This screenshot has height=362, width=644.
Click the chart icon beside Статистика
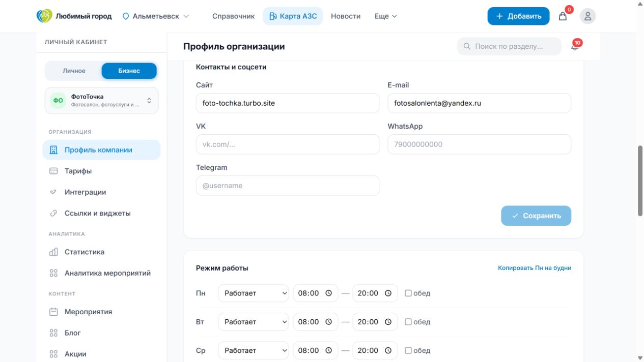click(x=53, y=252)
